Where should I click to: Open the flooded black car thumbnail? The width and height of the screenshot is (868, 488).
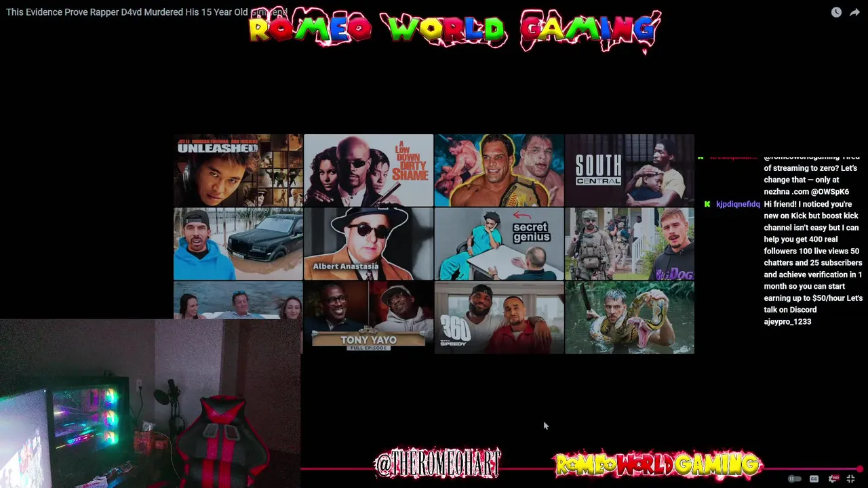tap(238, 244)
